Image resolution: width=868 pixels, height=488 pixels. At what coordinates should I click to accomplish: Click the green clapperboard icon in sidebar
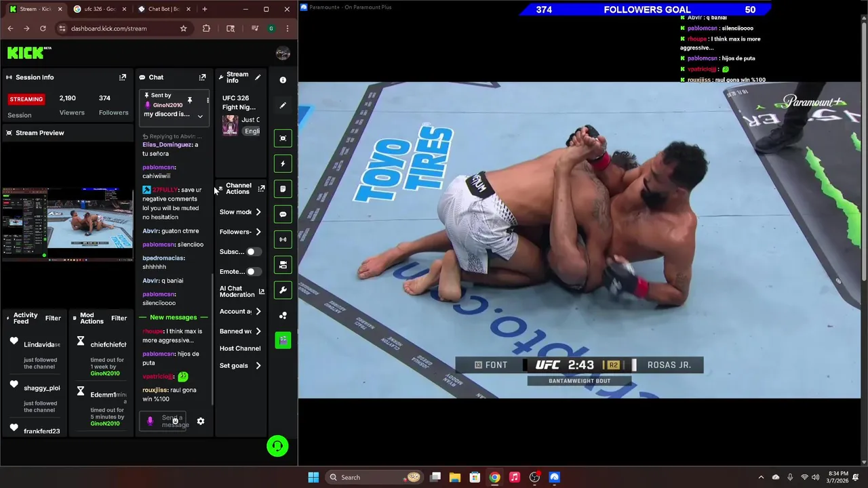pyautogui.click(x=283, y=340)
